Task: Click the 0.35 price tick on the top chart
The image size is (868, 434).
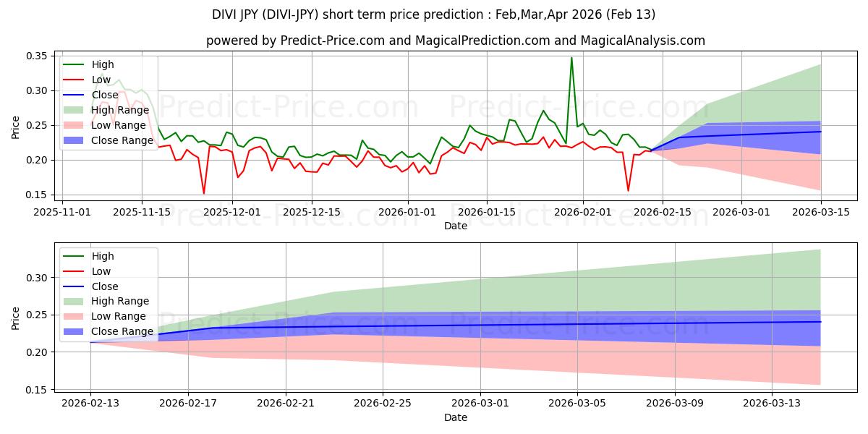Action: pos(37,56)
